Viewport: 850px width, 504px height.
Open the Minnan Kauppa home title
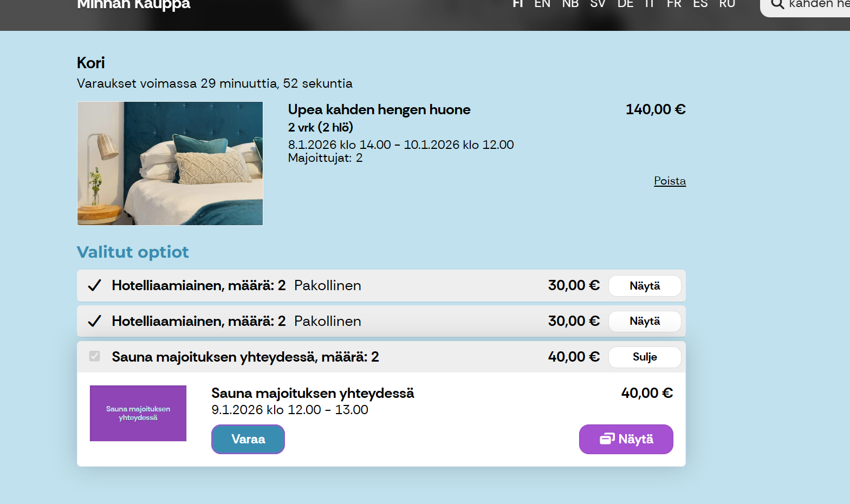click(134, 5)
